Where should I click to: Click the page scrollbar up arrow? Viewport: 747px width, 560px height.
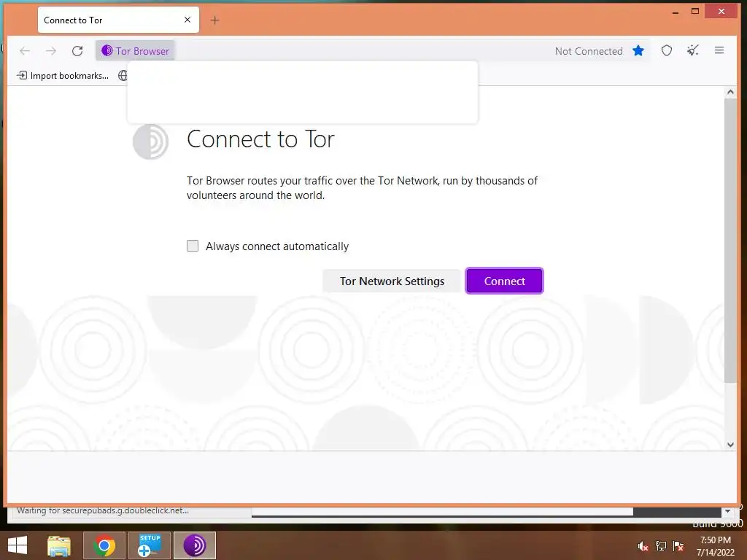pyautogui.click(x=730, y=92)
